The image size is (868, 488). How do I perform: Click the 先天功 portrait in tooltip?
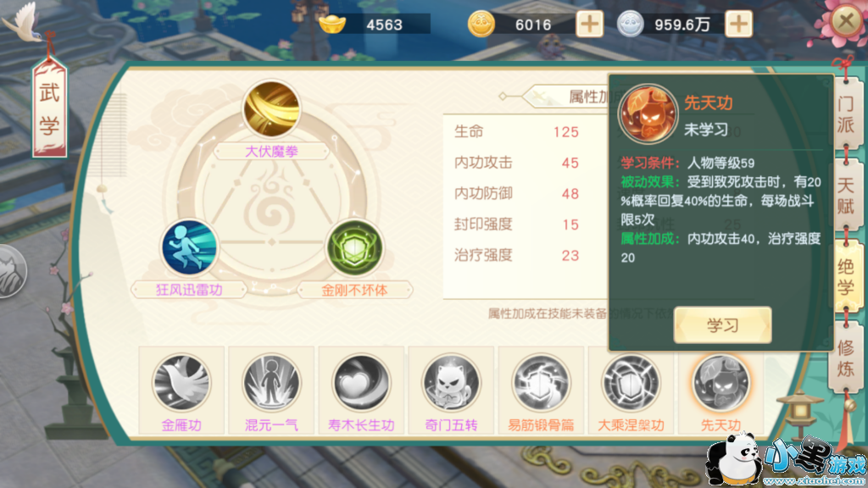[x=648, y=114]
